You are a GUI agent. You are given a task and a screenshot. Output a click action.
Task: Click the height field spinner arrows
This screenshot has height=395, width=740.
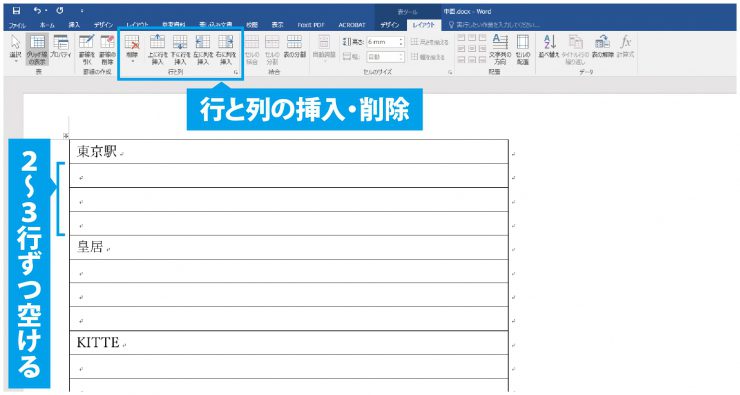pyautogui.click(x=402, y=42)
